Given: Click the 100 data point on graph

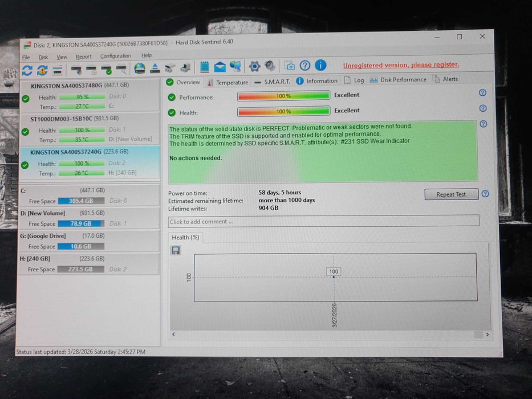Looking at the screenshot, I should [x=334, y=277].
